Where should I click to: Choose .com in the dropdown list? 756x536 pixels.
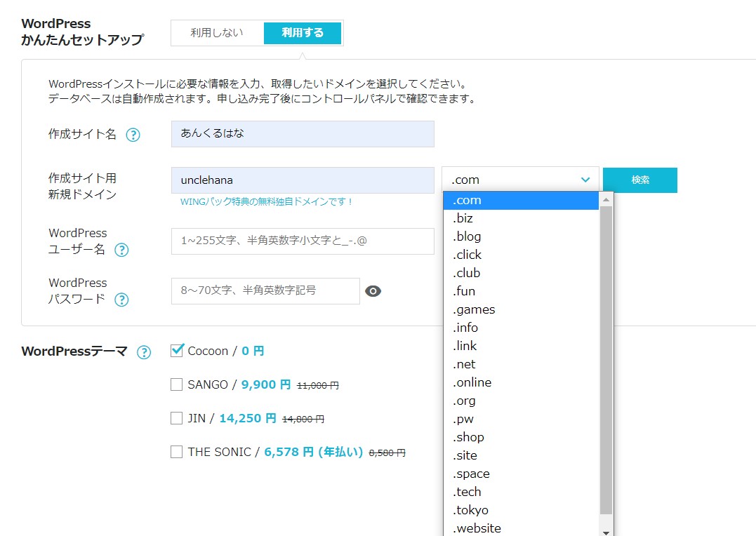521,201
